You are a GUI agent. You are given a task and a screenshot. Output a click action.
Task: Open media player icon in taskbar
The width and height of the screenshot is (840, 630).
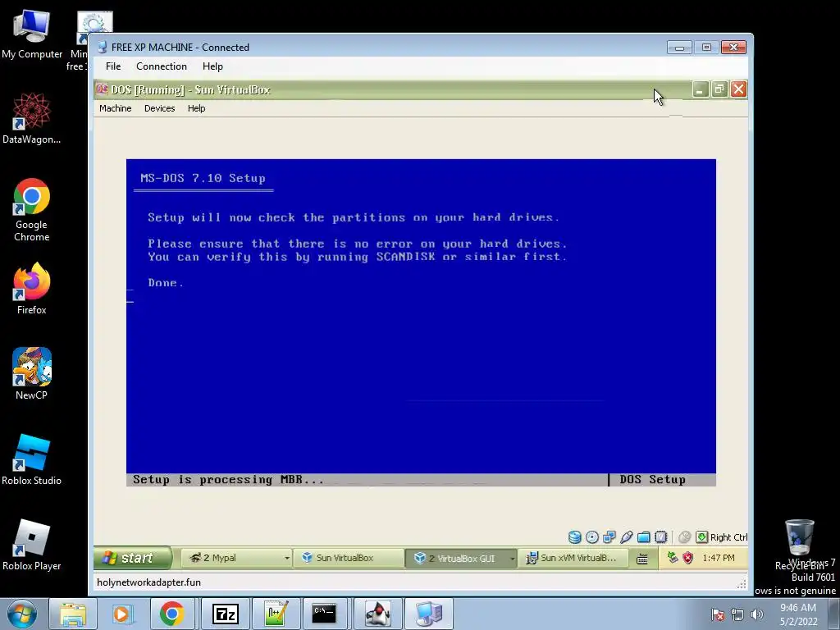click(121, 614)
